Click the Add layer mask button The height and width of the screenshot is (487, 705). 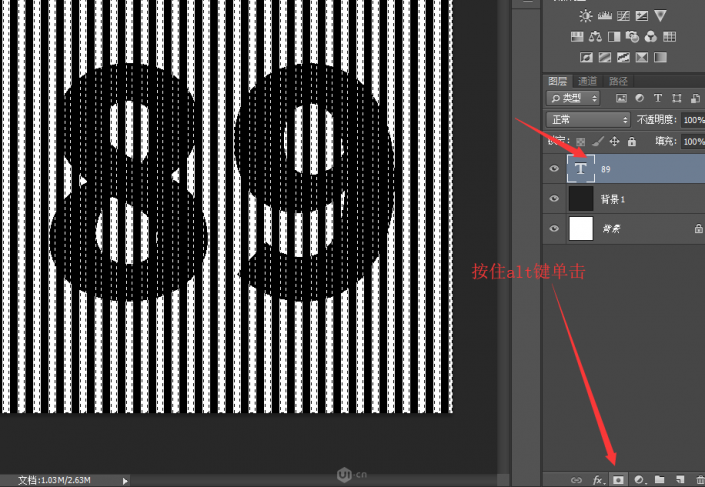(x=618, y=480)
